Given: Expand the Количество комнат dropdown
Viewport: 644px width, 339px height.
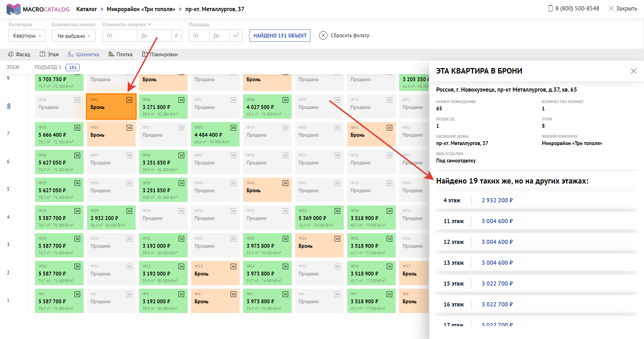Looking at the screenshot, I should click(x=74, y=36).
